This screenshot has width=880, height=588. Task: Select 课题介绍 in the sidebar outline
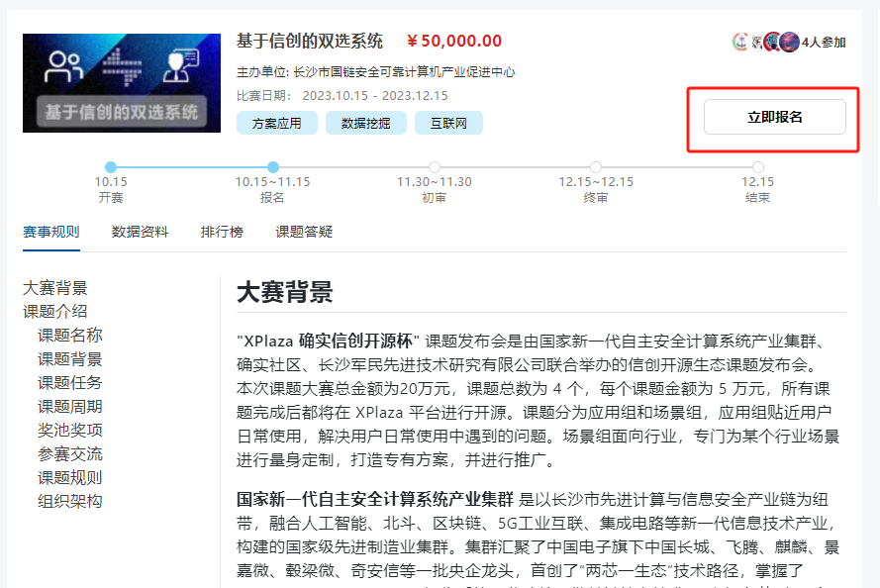click(x=55, y=312)
